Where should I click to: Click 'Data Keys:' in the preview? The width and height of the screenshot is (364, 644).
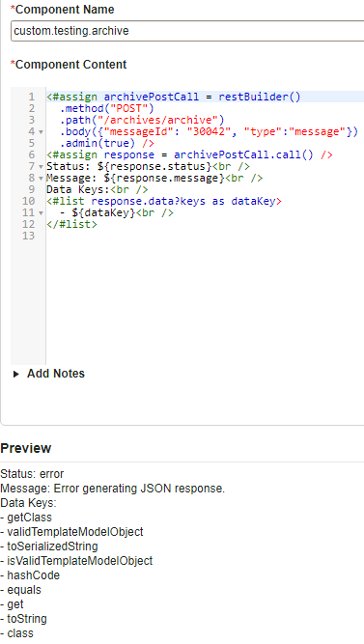(28, 503)
